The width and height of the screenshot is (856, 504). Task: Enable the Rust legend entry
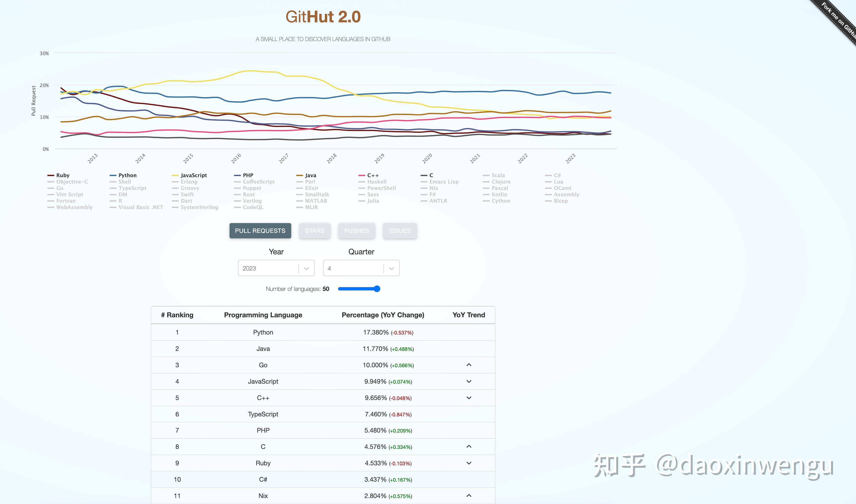[244, 195]
